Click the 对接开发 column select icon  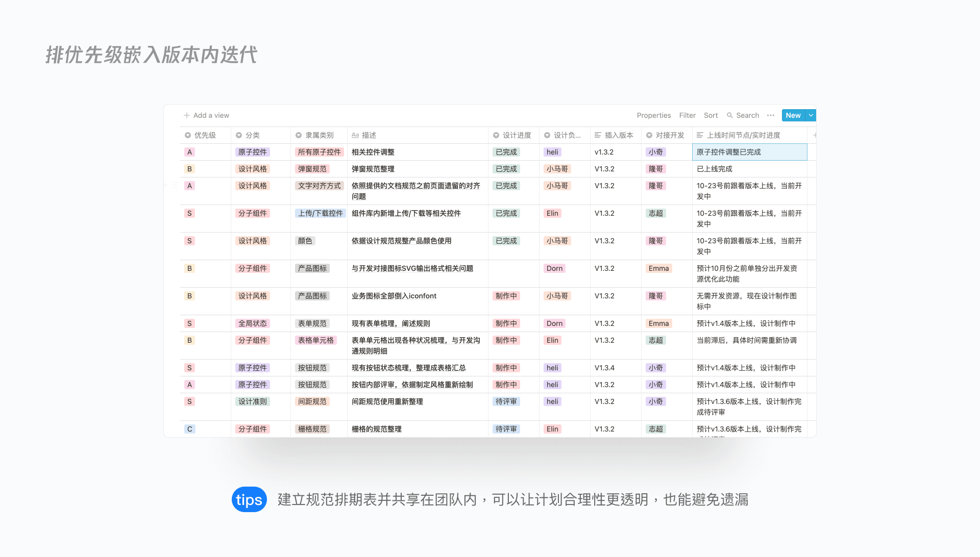pyautogui.click(x=649, y=135)
